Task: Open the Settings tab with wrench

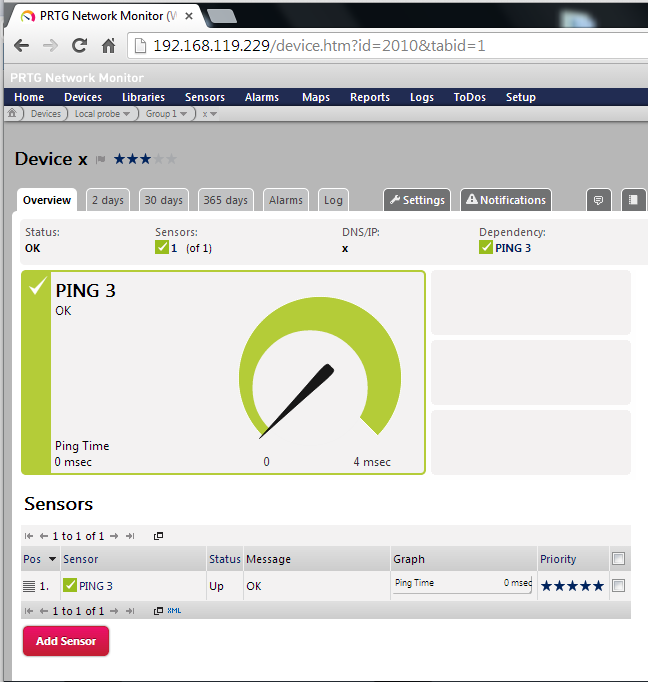Action: click(417, 200)
